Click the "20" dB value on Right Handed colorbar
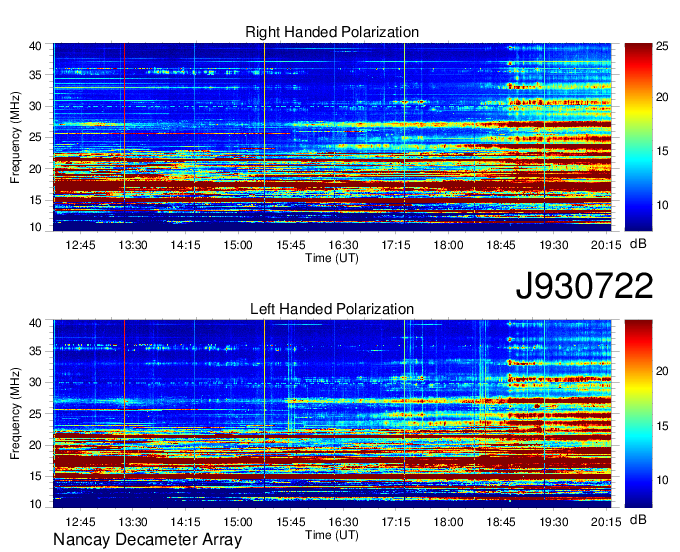This screenshot has width=680, height=552. pos(662,97)
